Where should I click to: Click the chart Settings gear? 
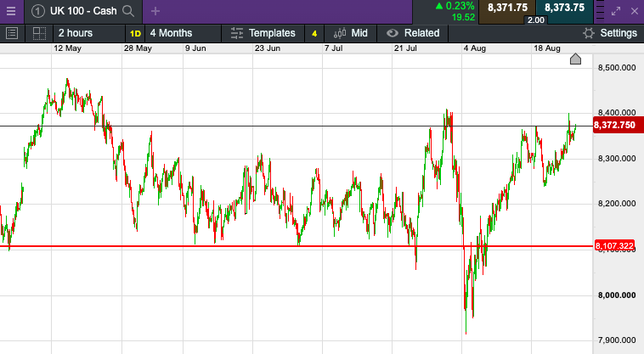[x=611, y=33]
